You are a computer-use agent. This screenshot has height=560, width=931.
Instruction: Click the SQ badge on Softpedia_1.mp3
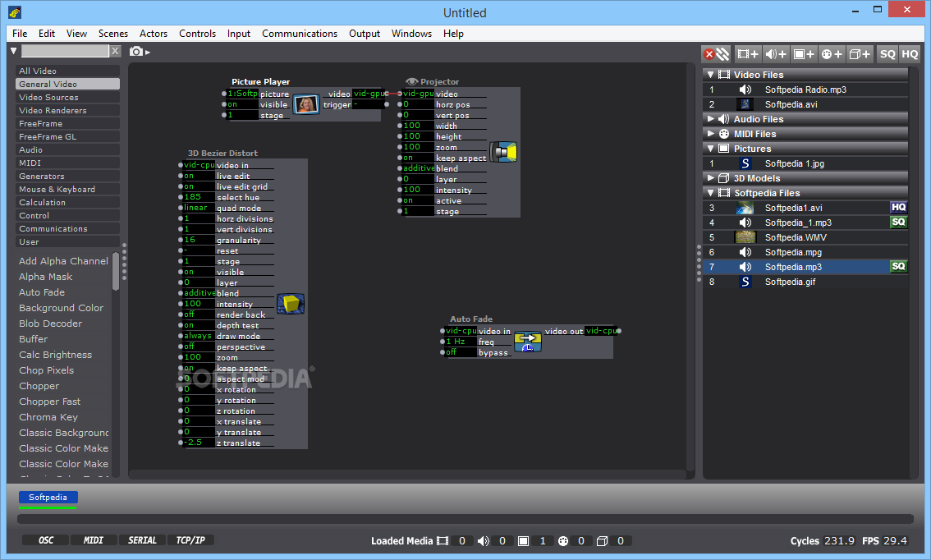[x=898, y=222]
